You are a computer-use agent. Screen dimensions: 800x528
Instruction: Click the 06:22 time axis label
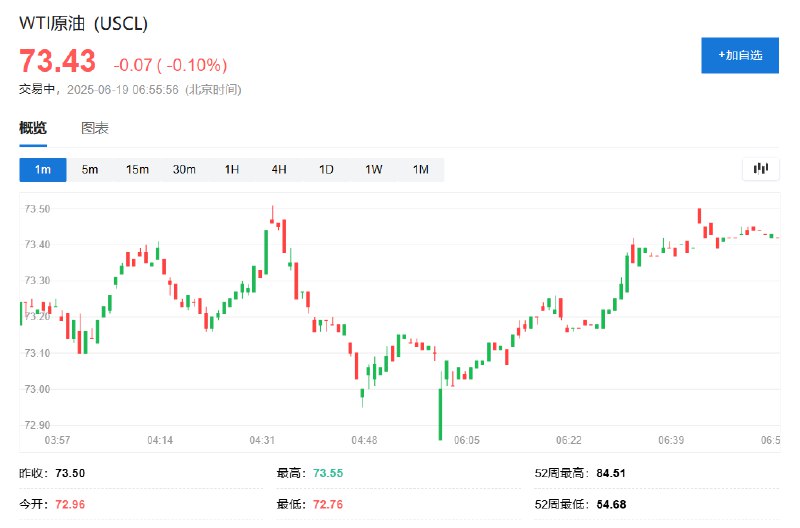569,440
